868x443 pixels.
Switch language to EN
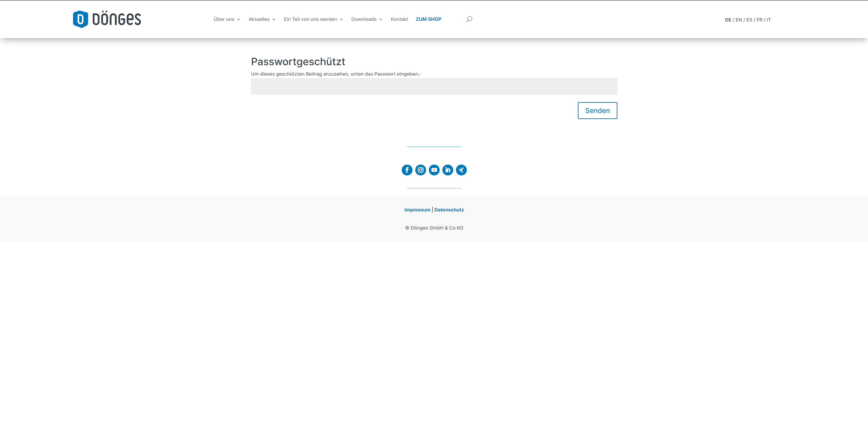tap(739, 20)
